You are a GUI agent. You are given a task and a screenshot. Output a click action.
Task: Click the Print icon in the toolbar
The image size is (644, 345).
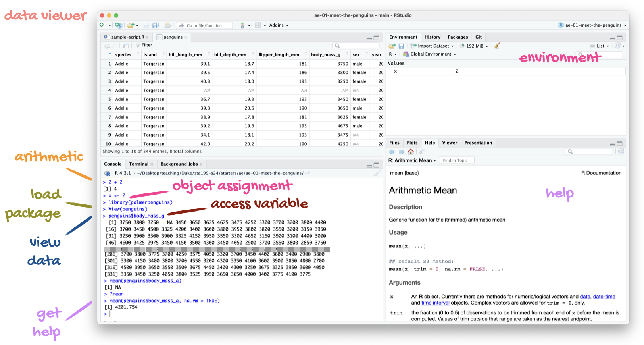pos(167,25)
